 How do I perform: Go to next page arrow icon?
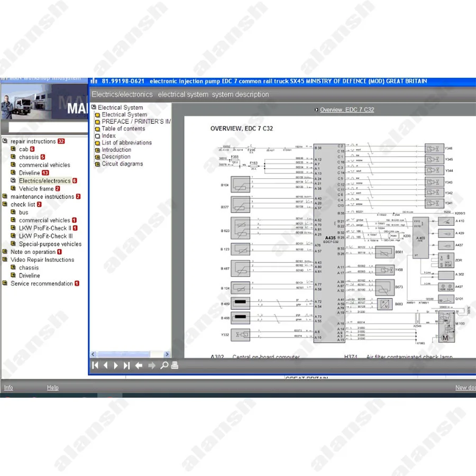(116, 365)
